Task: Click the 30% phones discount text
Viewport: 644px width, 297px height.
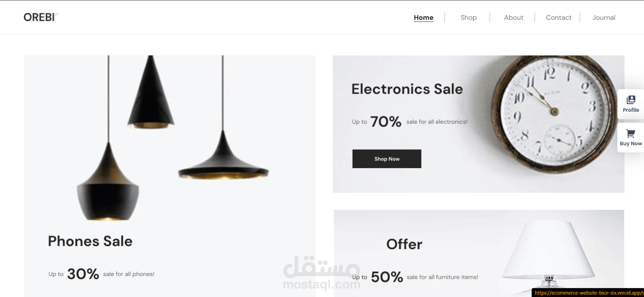Action: (83, 274)
